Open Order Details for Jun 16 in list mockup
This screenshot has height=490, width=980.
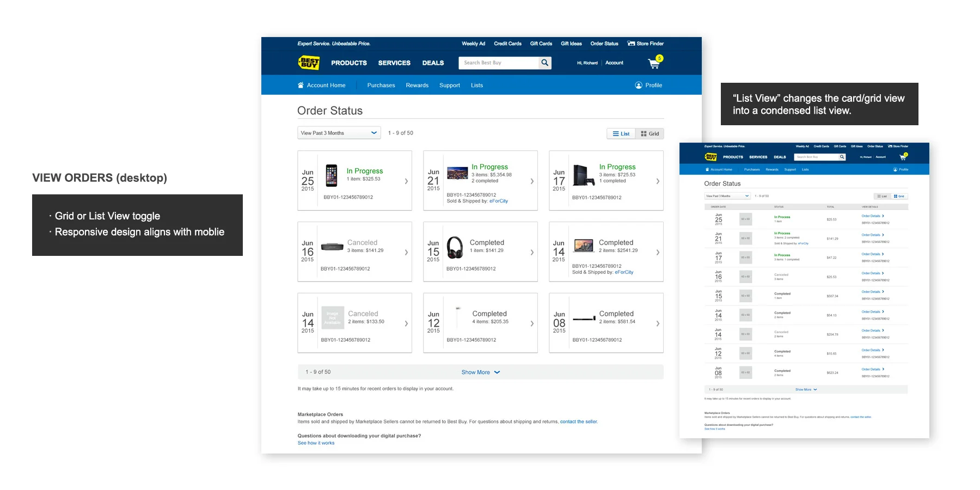(873, 273)
